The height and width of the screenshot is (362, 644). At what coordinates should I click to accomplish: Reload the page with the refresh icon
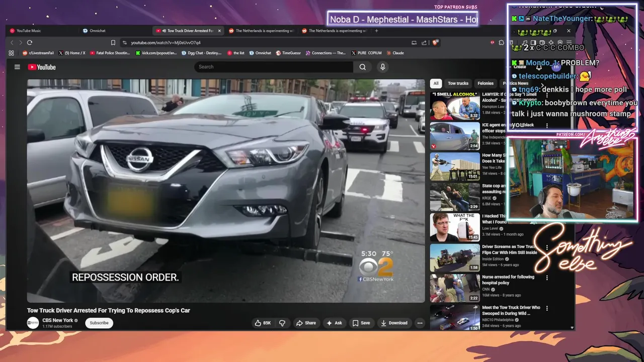(30, 43)
